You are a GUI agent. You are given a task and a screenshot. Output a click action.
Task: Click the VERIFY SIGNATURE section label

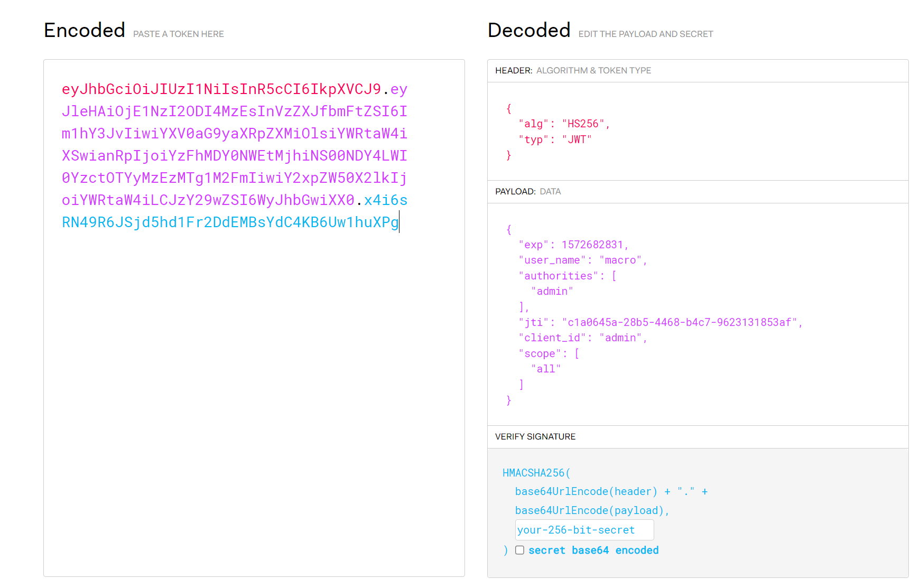[x=535, y=437]
